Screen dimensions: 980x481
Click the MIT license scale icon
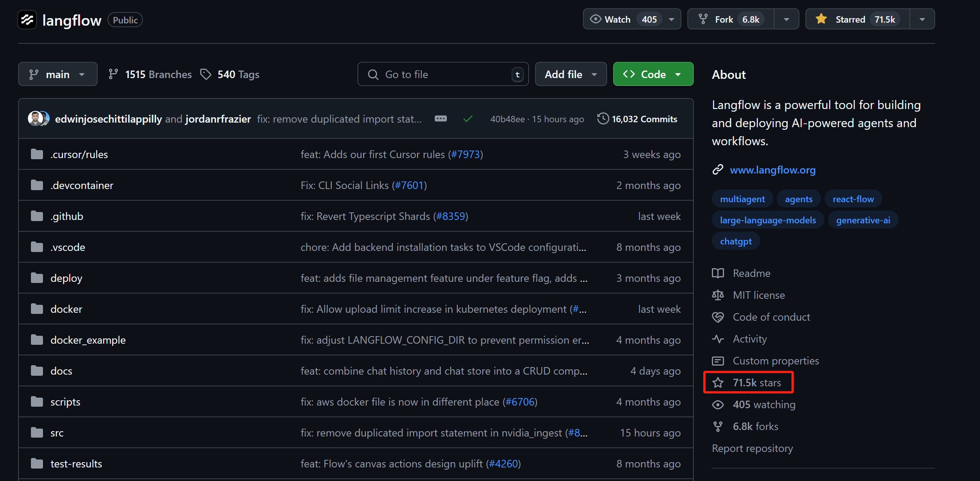pyautogui.click(x=718, y=295)
